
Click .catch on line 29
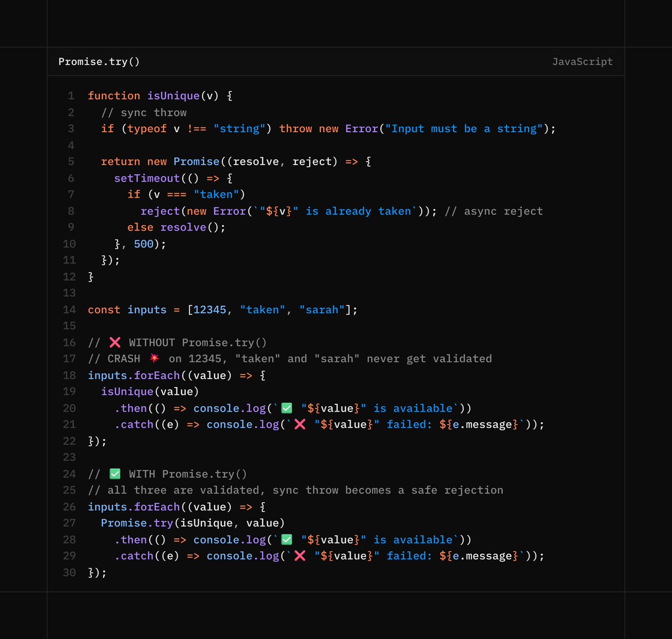[x=134, y=556]
